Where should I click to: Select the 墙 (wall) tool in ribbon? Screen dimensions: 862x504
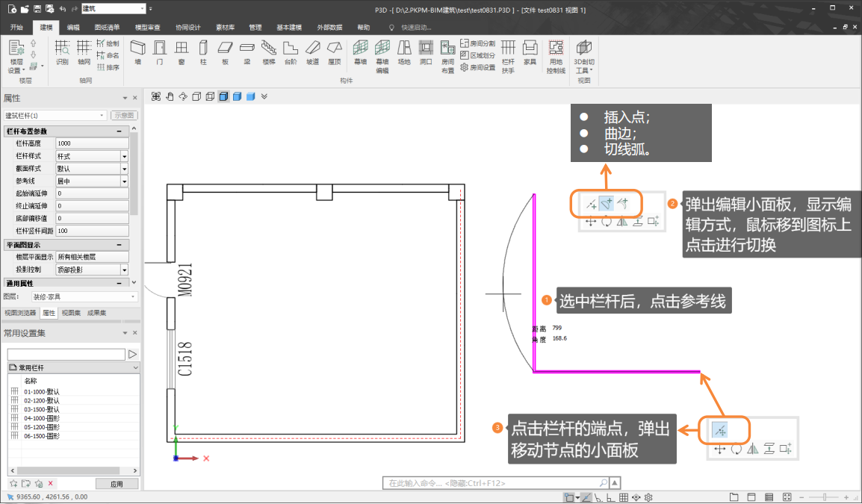pos(137,52)
